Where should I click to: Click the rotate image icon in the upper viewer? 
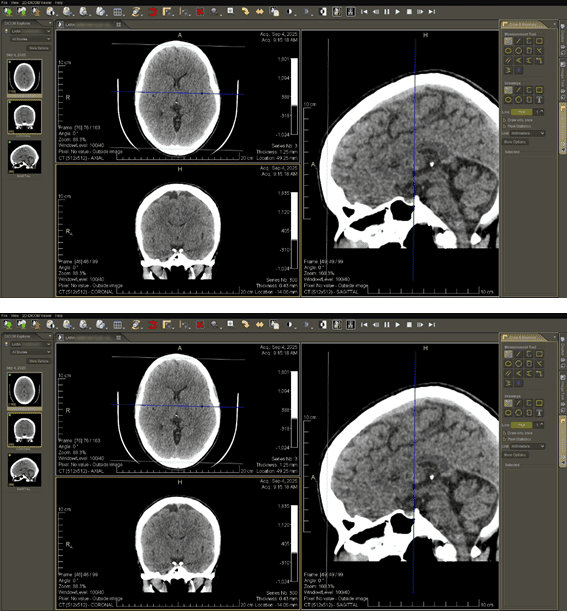[x=245, y=12]
